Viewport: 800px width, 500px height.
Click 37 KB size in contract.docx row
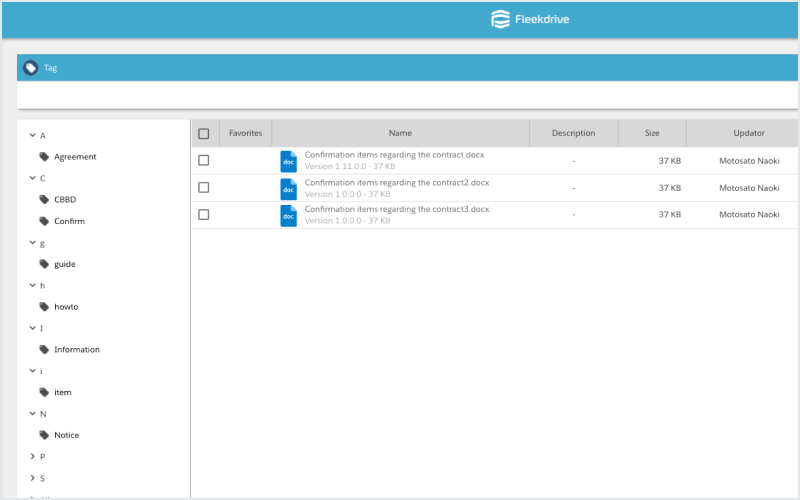click(669, 161)
